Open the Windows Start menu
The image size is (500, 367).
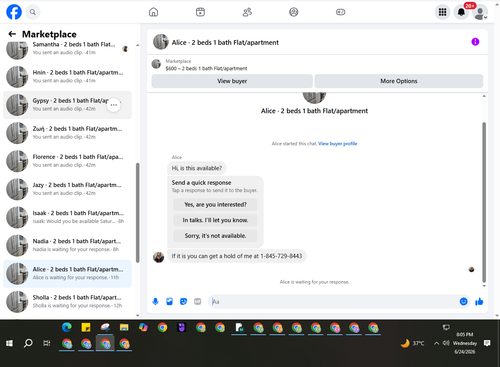(9, 343)
